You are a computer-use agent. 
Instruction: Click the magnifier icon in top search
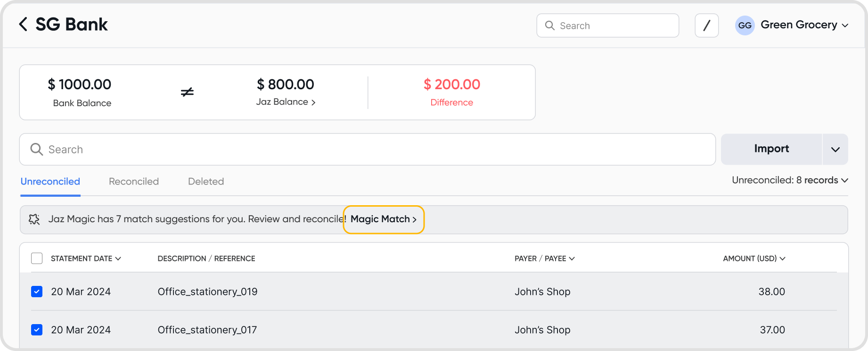(549, 25)
